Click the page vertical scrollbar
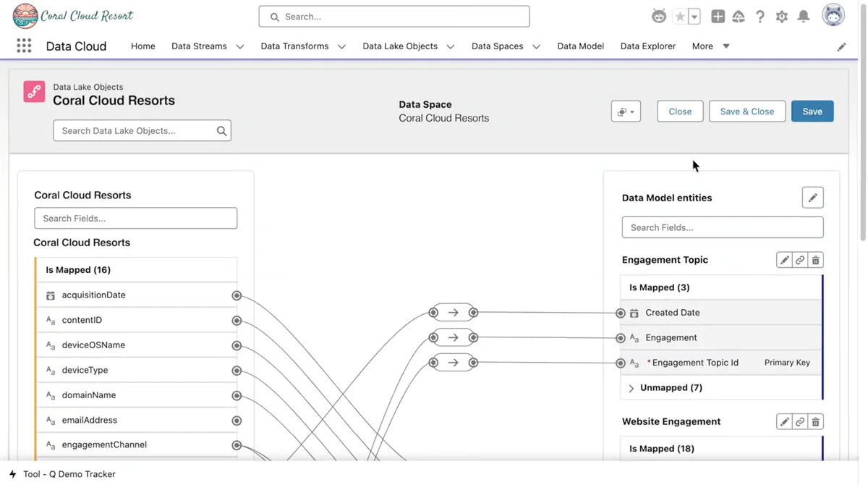The image size is (868, 485). (863, 123)
